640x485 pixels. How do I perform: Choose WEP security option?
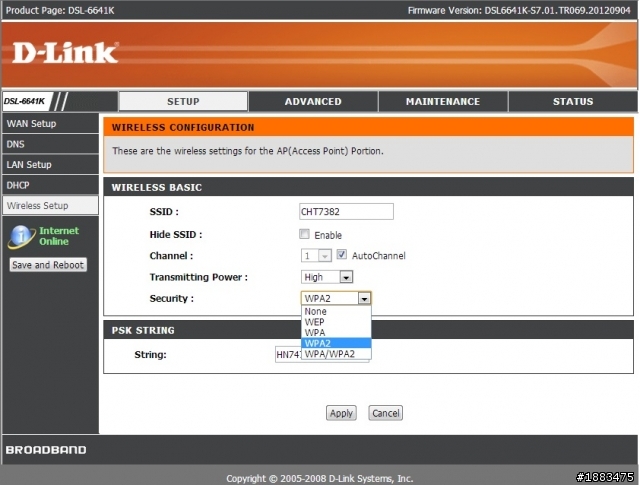[x=336, y=322]
